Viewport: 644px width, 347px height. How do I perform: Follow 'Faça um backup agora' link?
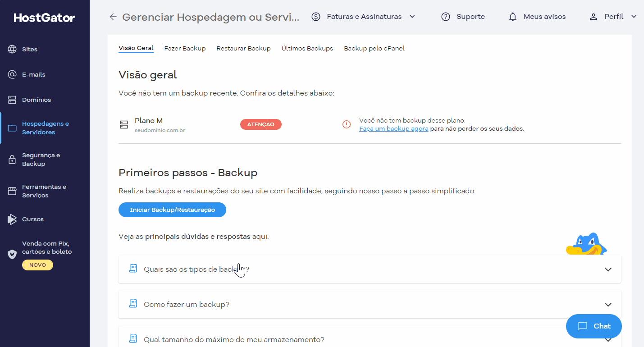tap(393, 128)
